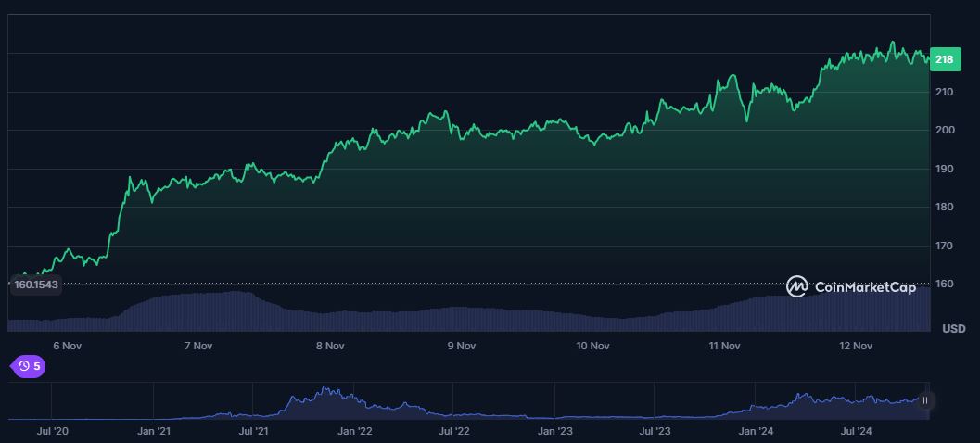The height and width of the screenshot is (443, 980).
Task: Grab the range slider pause handle
Action: [x=925, y=400]
